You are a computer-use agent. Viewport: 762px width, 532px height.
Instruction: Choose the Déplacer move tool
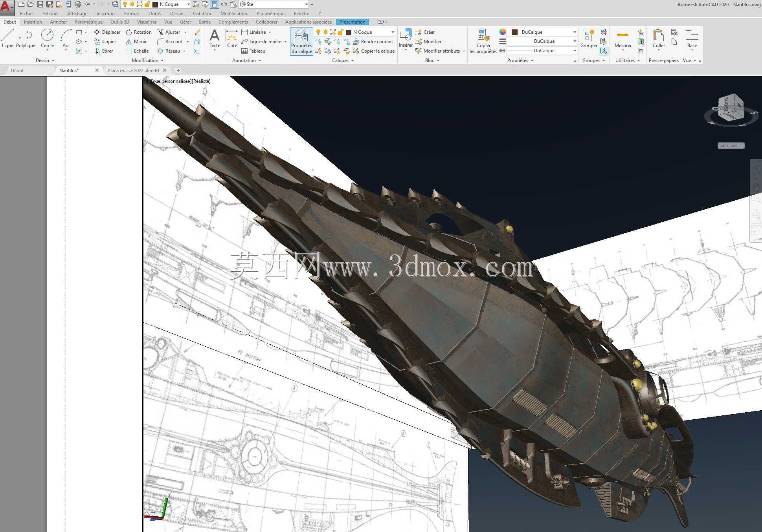pos(107,32)
